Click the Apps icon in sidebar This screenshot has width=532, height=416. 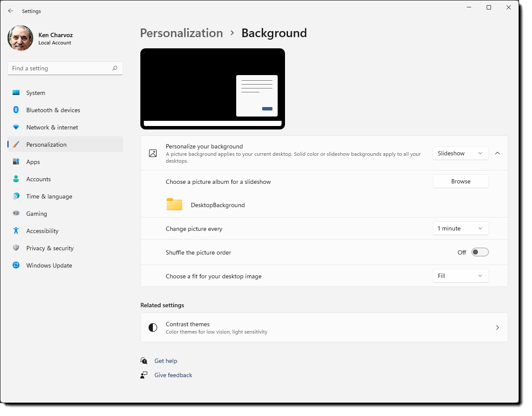(x=16, y=162)
